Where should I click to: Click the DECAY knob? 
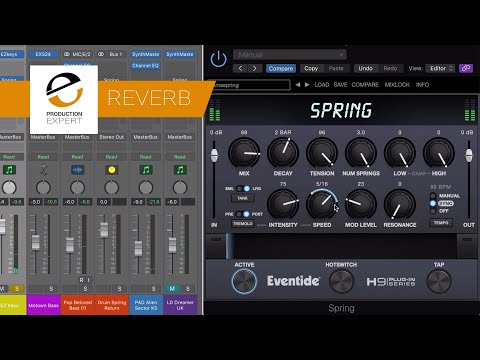283,153
